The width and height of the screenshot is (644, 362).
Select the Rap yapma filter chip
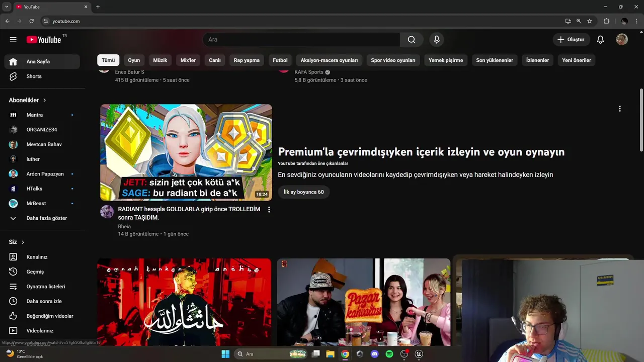(247, 60)
